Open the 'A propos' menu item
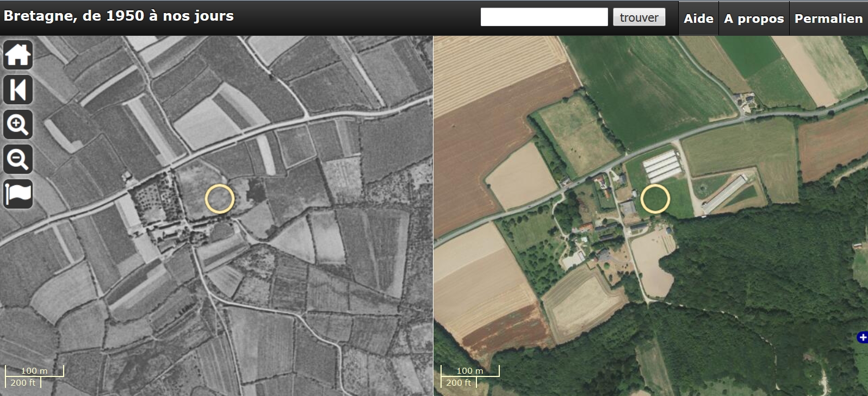868x396 pixels. (x=754, y=18)
